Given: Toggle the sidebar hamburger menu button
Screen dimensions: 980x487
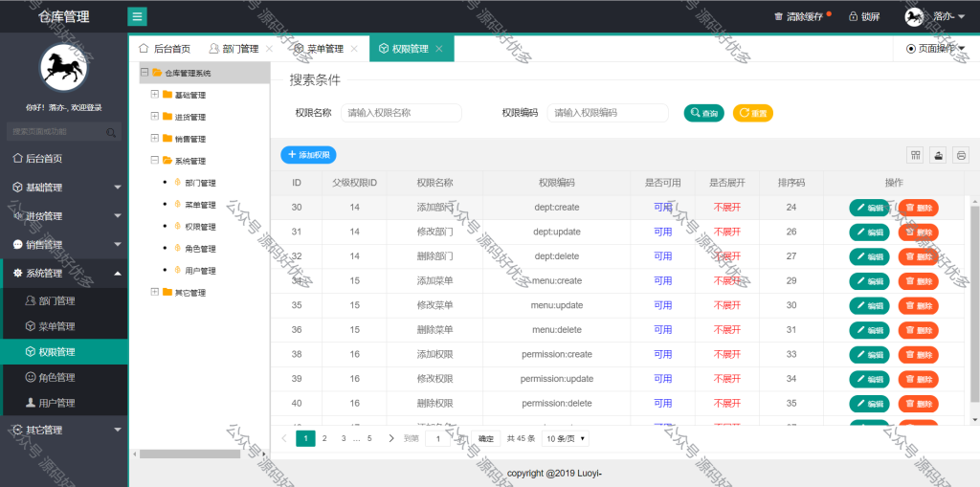Looking at the screenshot, I should click(x=138, y=16).
